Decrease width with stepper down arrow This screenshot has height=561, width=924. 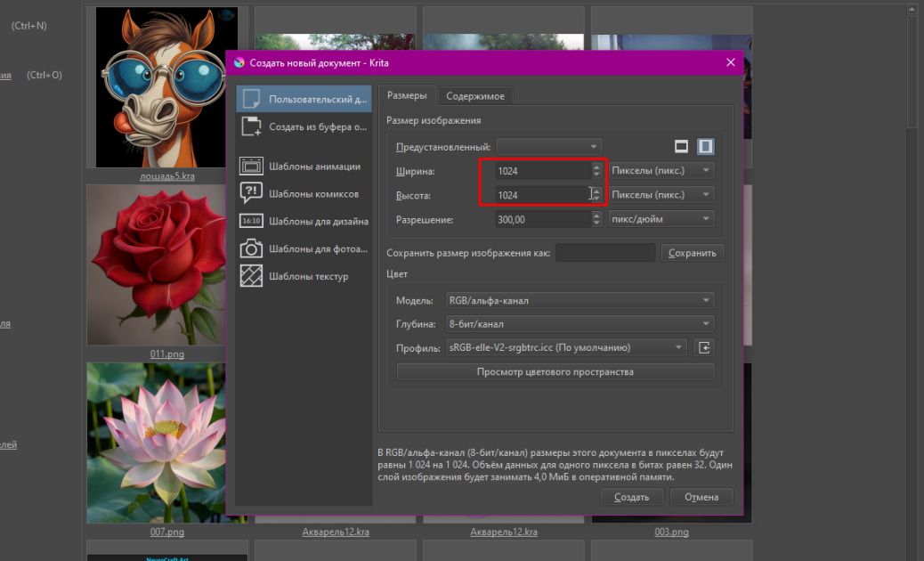[x=596, y=175]
